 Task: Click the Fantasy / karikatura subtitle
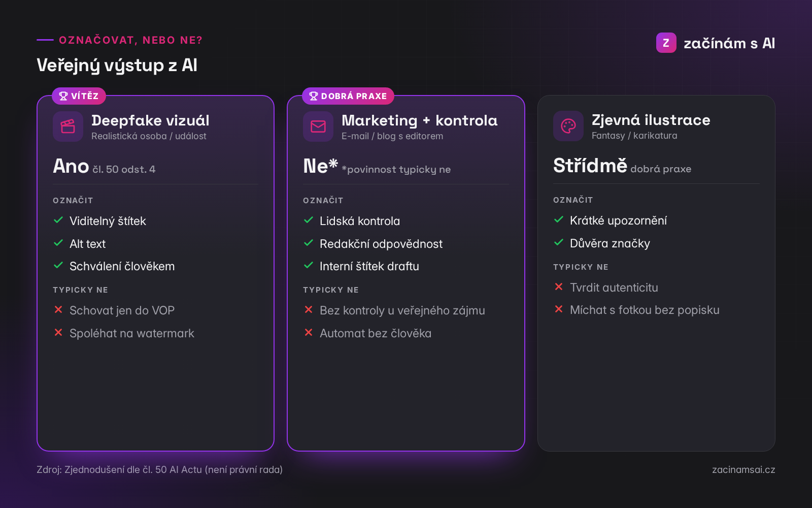(634, 136)
